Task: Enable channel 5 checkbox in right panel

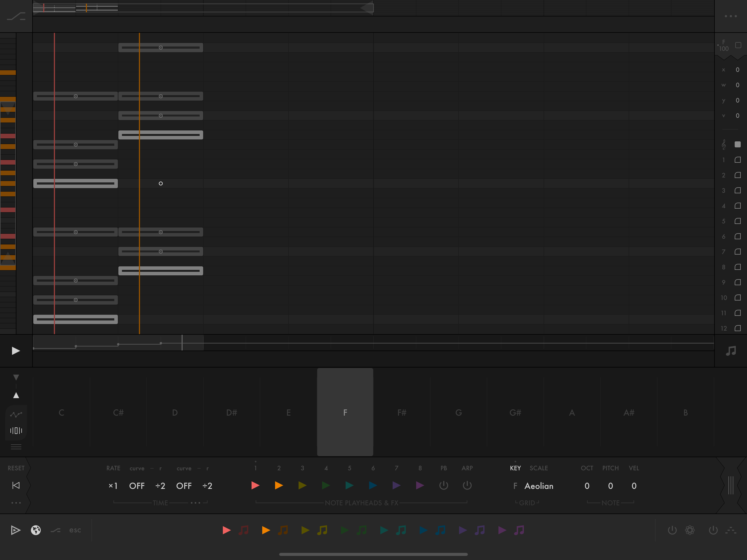Action: pos(738,221)
